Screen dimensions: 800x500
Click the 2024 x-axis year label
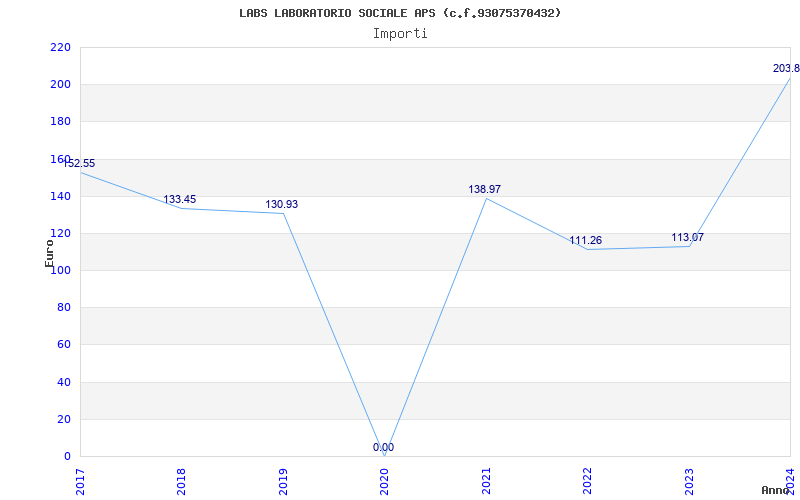click(790, 482)
